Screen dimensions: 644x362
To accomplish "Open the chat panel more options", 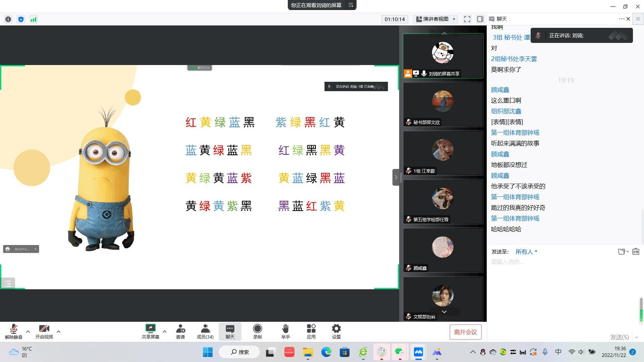I will point(622,19).
